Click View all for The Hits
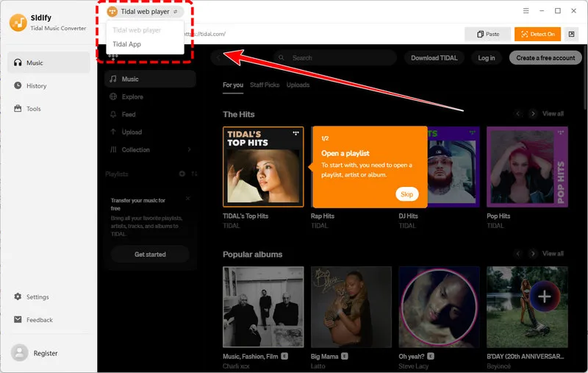This screenshot has width=588, height=373. click(x=553, y=113)
